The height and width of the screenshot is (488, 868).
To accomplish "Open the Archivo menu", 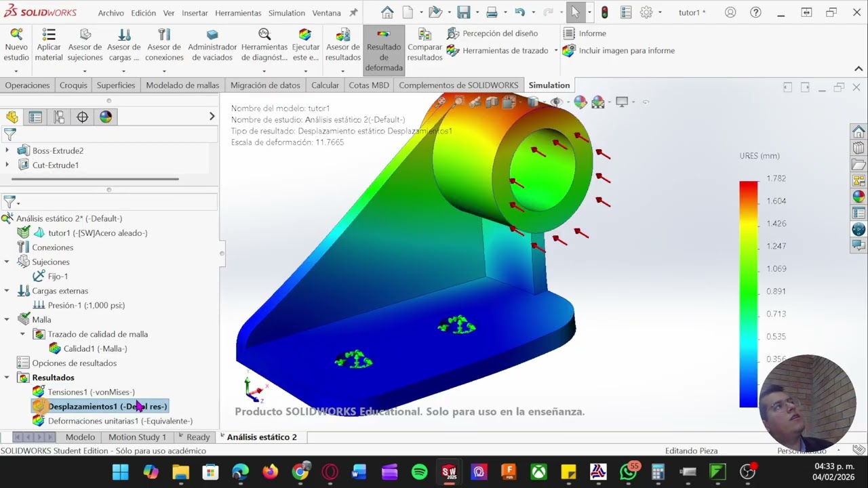I will coord(111,13).
